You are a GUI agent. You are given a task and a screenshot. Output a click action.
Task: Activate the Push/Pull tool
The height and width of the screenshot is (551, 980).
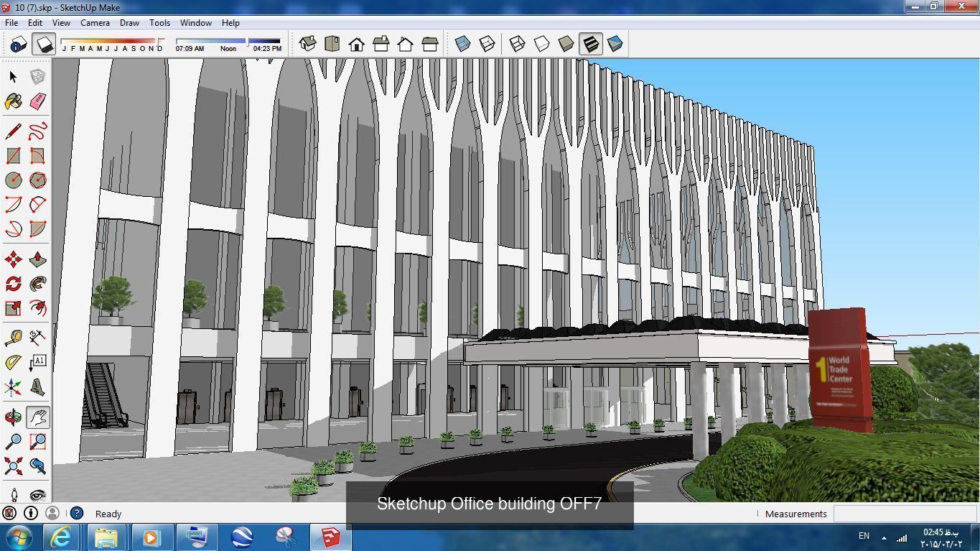(37, 259)
